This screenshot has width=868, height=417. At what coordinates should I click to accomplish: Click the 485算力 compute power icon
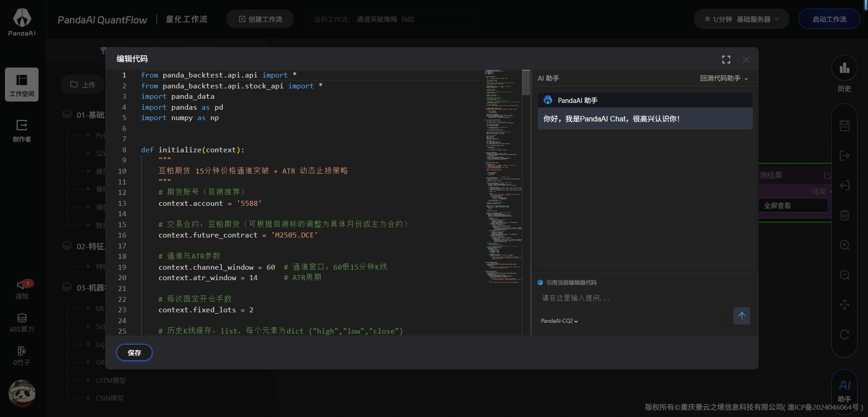point(22,323)
